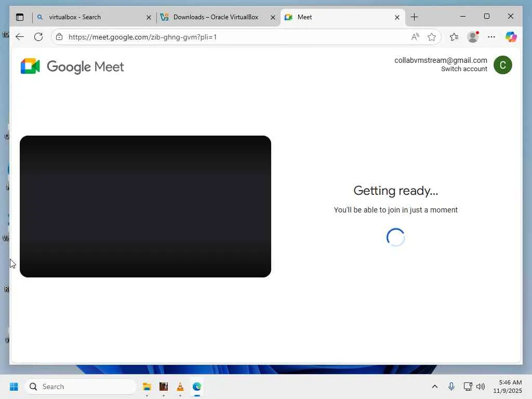This screenshot has width=532, height=399.
Task: Switch to Microsoft Edge in taskbar
Action: [197, 387]
